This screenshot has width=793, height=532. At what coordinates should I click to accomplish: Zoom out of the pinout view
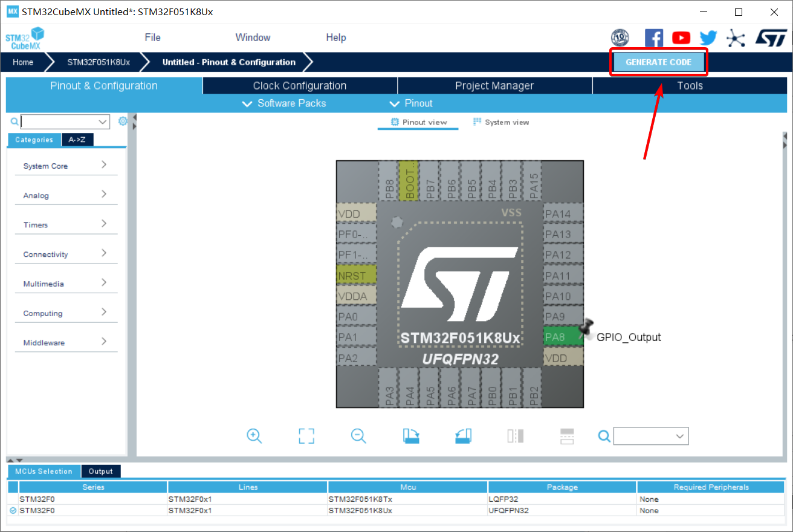coord(358,436)
